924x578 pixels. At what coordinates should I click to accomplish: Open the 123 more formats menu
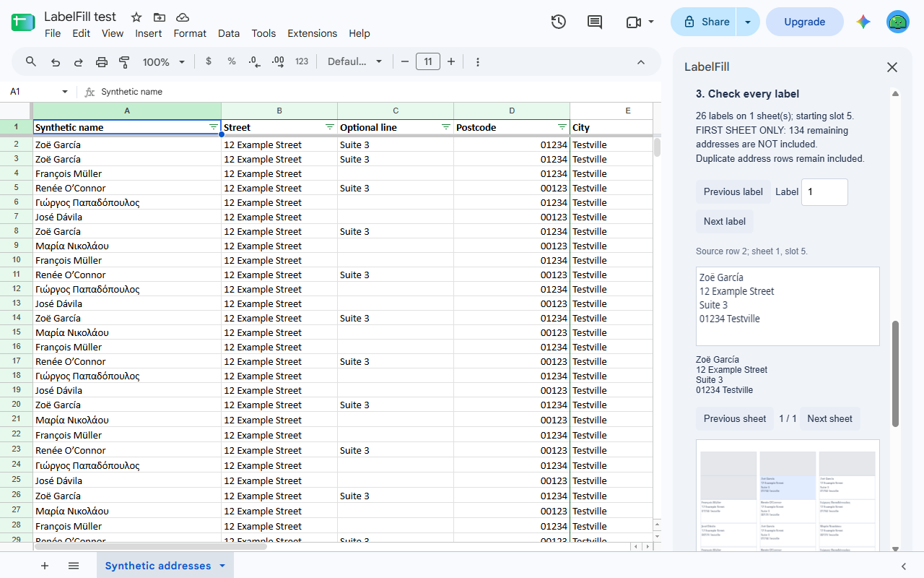(302, 62)
